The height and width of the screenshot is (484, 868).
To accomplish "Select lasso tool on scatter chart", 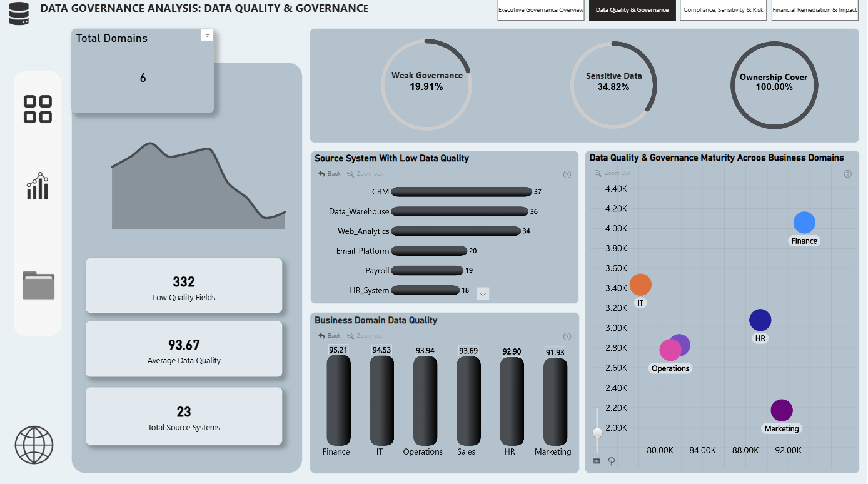I will [x=612, y=461].
